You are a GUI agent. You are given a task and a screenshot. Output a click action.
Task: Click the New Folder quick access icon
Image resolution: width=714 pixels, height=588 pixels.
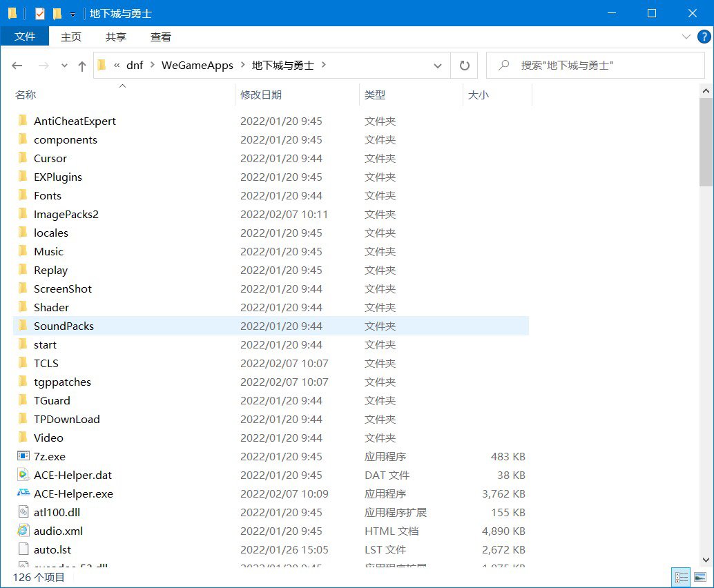(x=57, y=14)
